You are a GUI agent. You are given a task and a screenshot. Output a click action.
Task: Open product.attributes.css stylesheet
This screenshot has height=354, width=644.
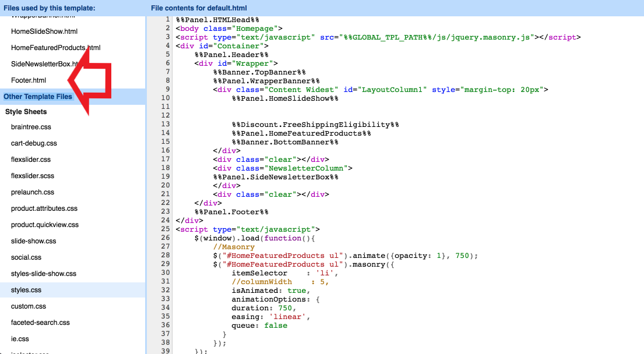point(44,208)
